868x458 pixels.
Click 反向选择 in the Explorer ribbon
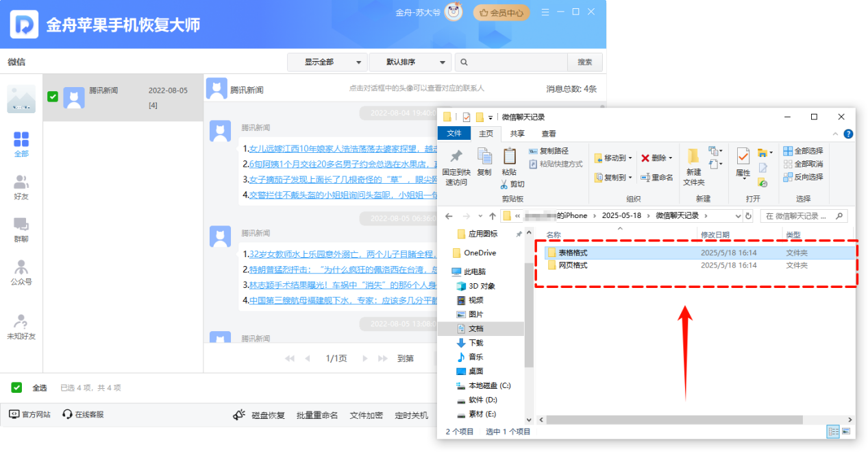(803, 177)
